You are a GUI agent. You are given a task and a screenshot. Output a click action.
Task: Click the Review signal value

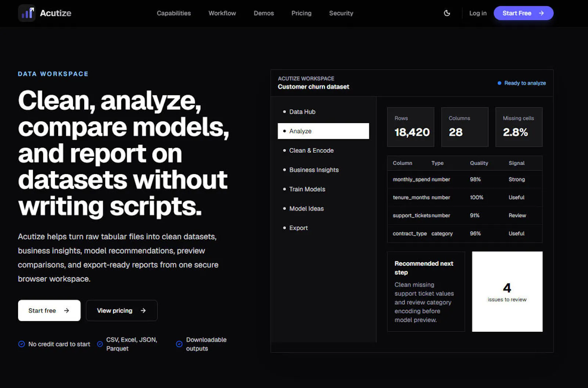tap(517, 215)
